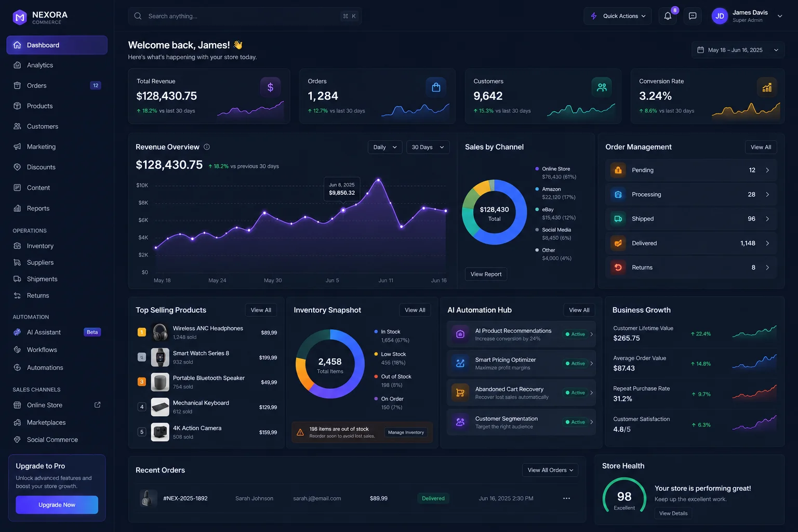Click the Low Stock legend color dot
This screenshot has height=532, width=798.
(x=376, y=354)
